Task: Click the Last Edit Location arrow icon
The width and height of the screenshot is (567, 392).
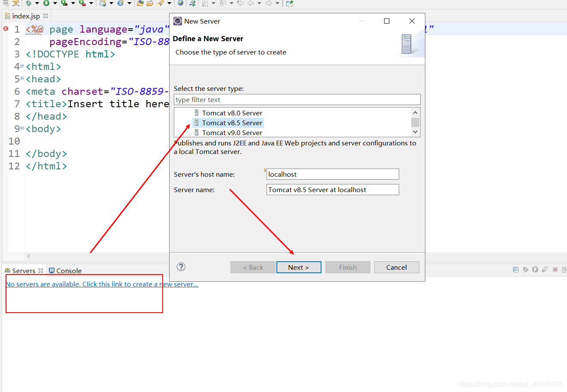Action: click(241, 3)
